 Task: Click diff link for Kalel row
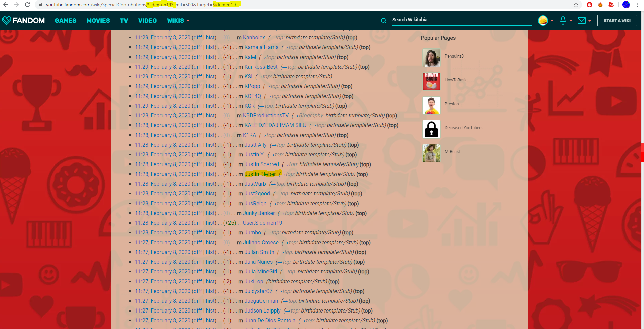point(198,57)
